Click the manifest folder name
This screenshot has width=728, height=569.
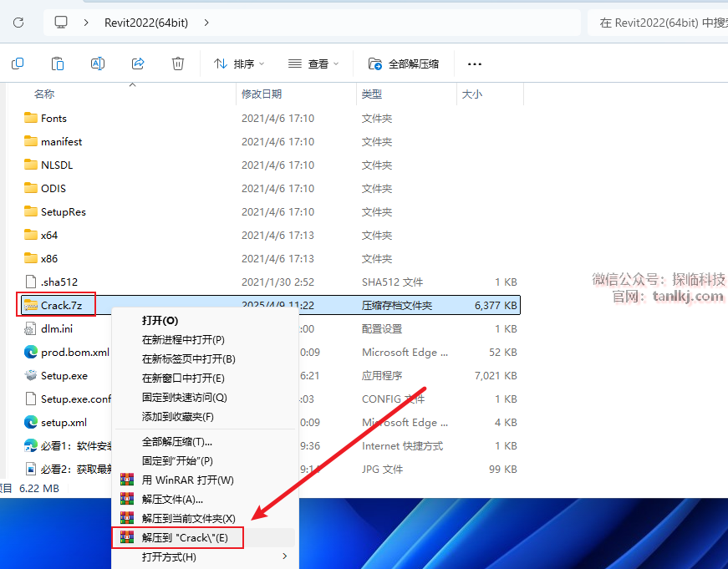[x=61, y=141]
